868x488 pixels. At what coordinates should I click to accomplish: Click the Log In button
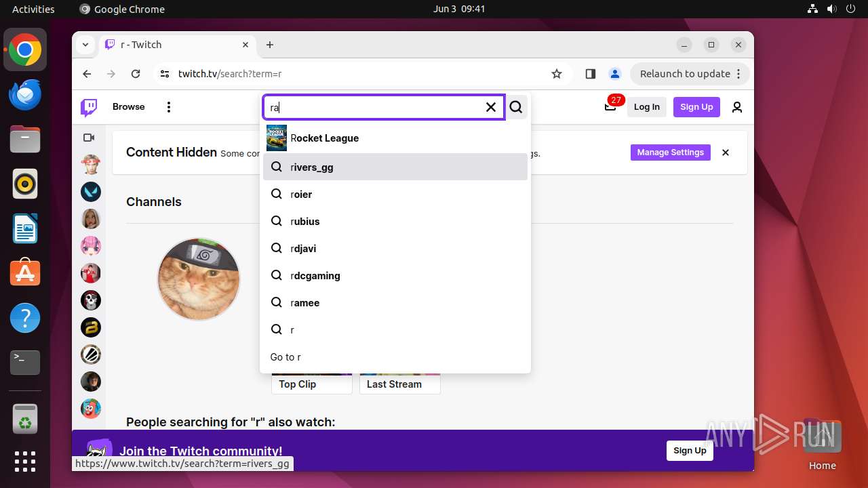pyautogui.click(x=647, y=107)
